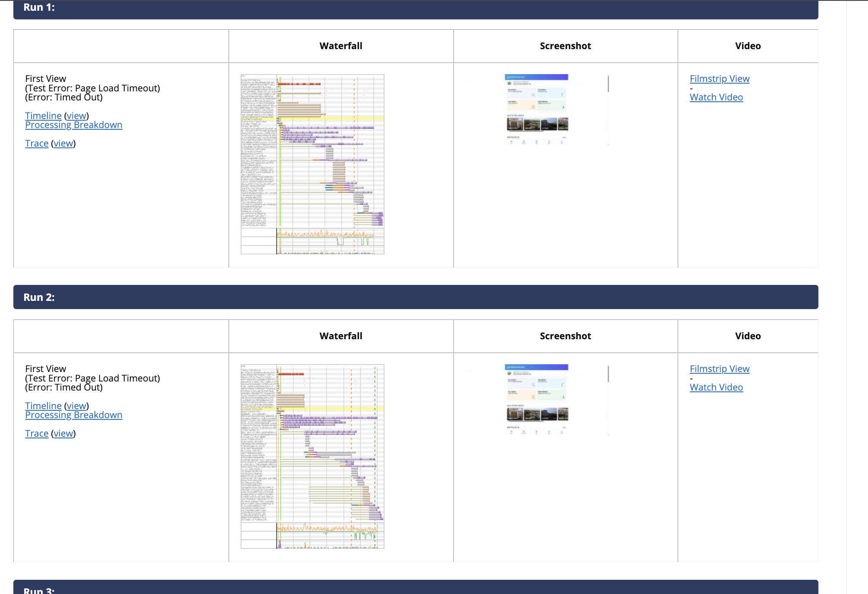Download Run 1 Timeline link

(43, 116)
